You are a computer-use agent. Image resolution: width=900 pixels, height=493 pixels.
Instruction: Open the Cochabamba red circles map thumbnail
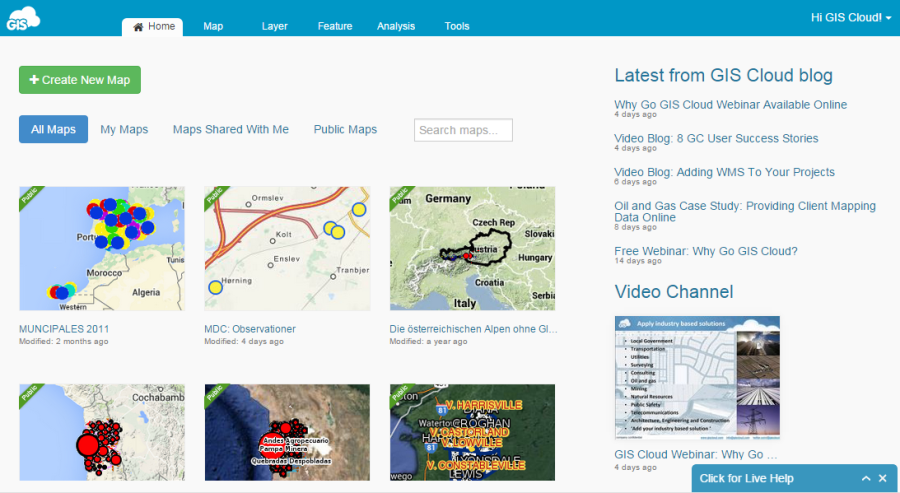point(102,432)
